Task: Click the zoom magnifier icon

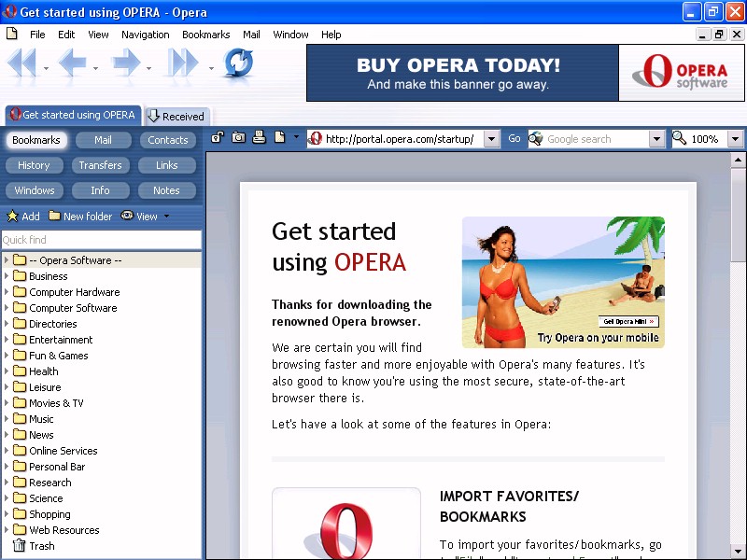Action: (680, 138)
